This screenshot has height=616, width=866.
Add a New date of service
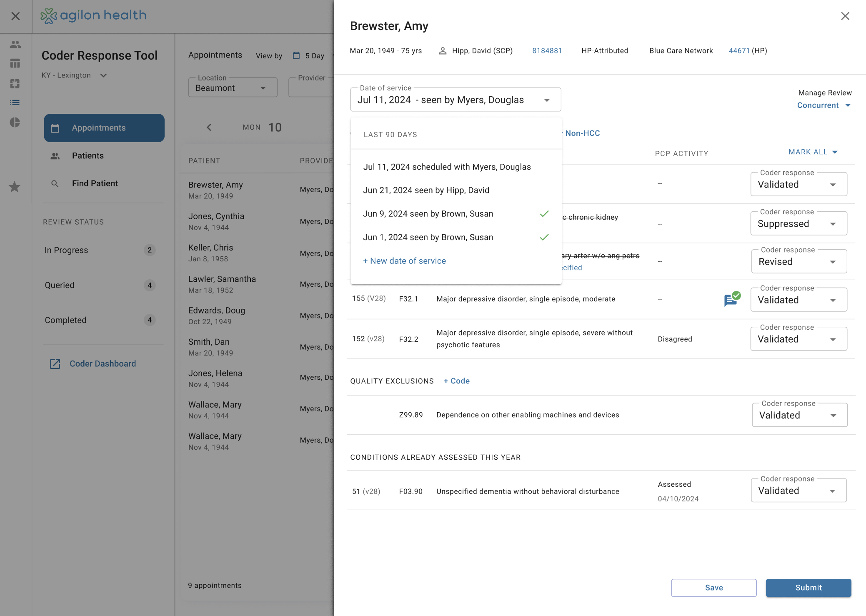click(404, 261)
